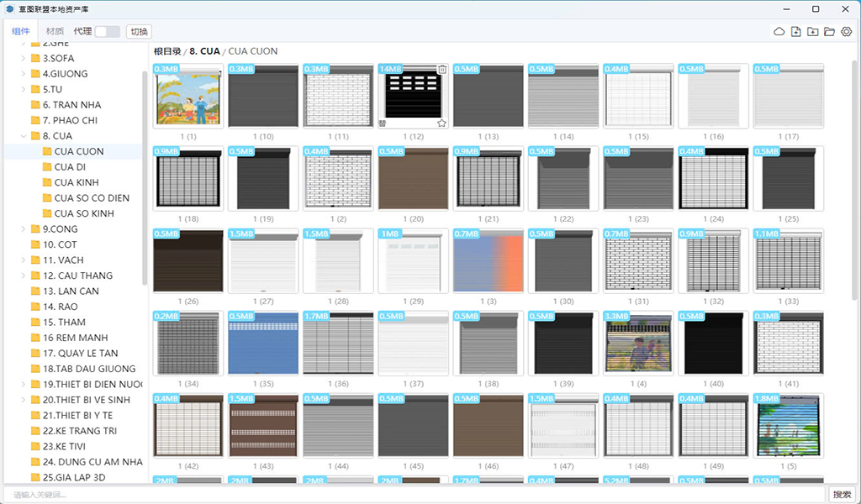Delete model 1 (12) with trash icon
Viewport: 861px width, 504px height.
442,70
